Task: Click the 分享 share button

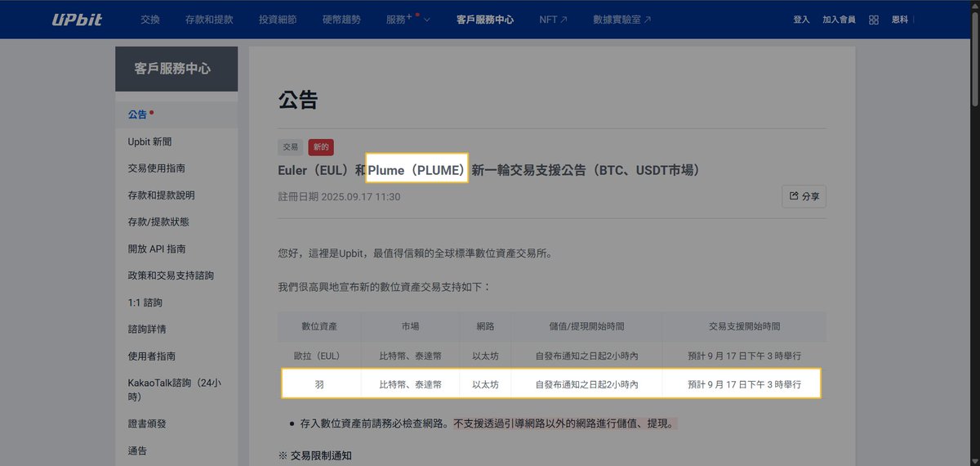Action: pos(804,196)
